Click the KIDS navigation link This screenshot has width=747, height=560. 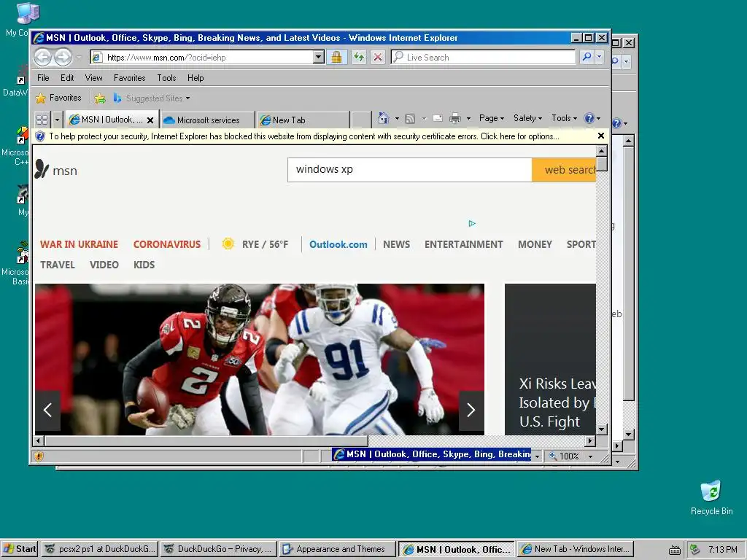click(144, 265)
